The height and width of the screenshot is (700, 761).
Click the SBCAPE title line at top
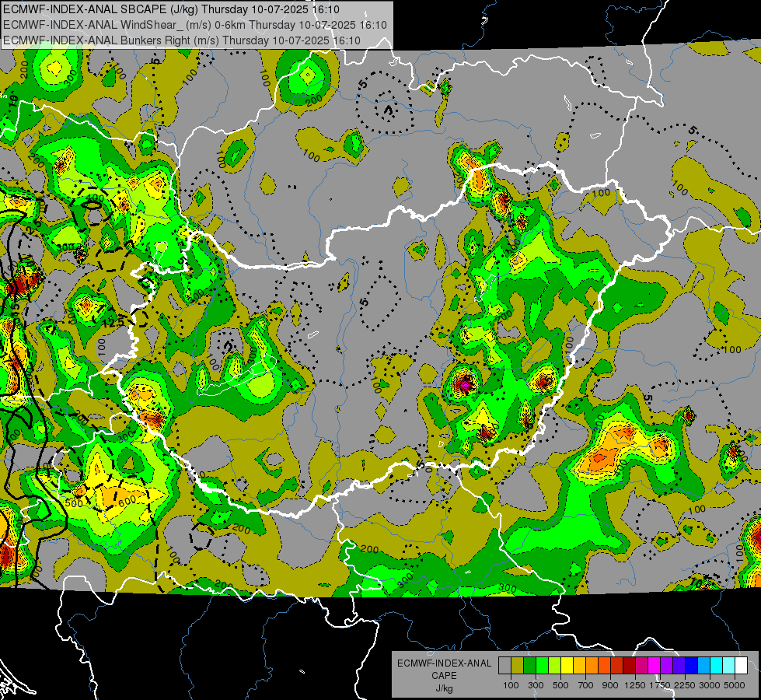pyautogui.click(x=171, y=9)
